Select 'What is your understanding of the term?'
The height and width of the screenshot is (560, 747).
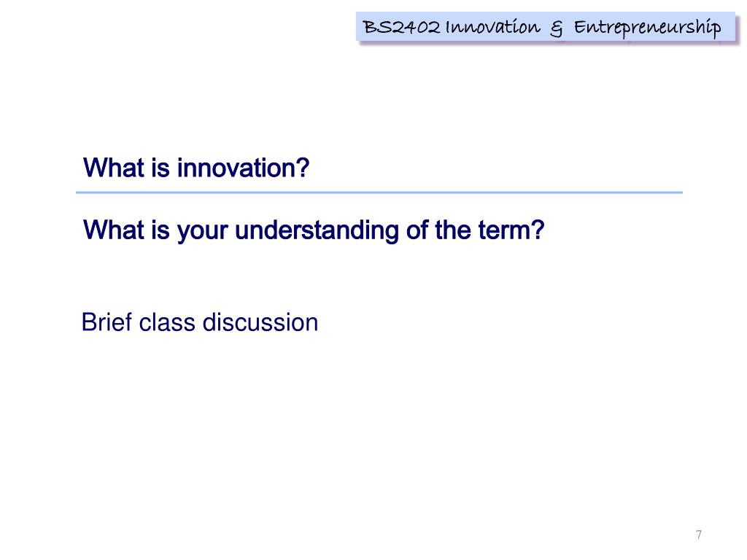314,230
